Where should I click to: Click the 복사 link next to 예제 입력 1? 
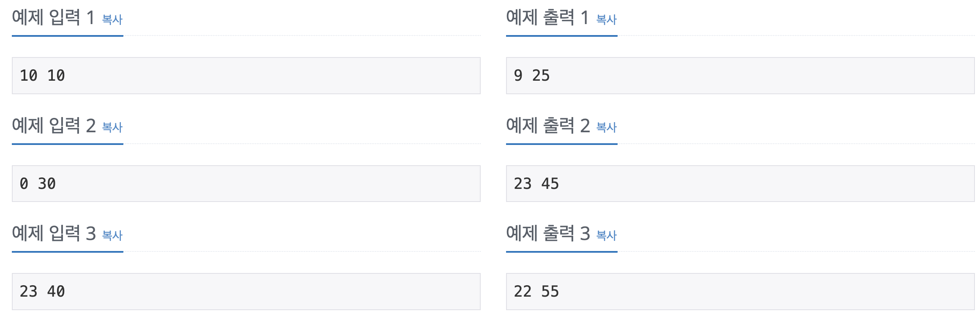(112, 19)
